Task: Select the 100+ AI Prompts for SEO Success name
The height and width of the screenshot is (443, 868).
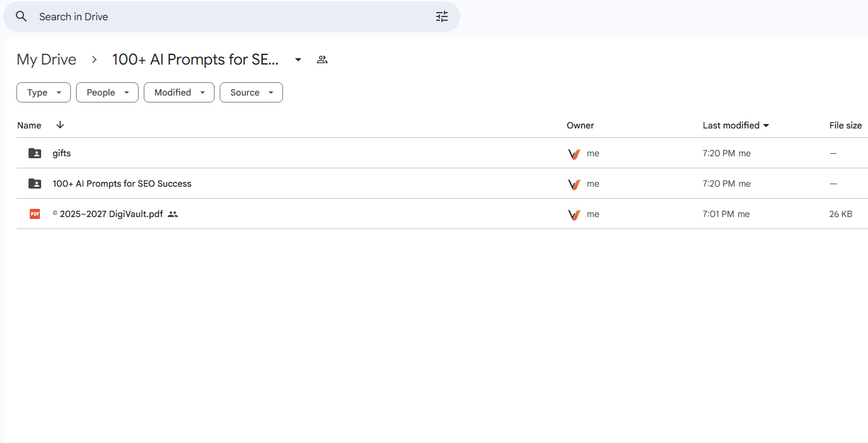Action: tap(122, 184)
